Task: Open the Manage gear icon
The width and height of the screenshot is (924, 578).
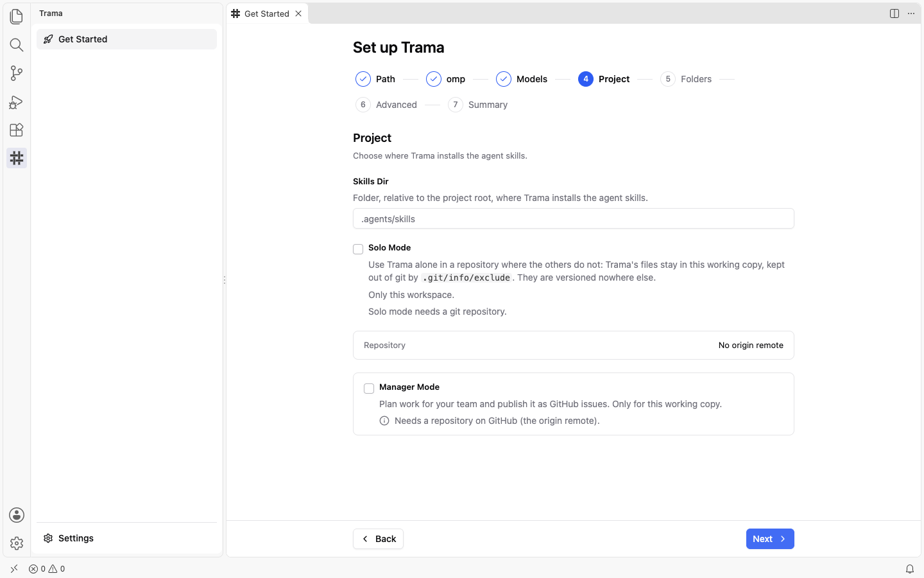Action: pyautogui.click(x=17, y=543)
